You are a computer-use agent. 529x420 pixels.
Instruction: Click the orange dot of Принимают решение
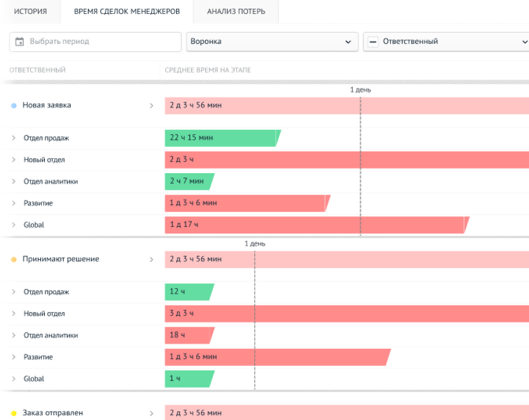pyautogui.click(x=13, y=259)
